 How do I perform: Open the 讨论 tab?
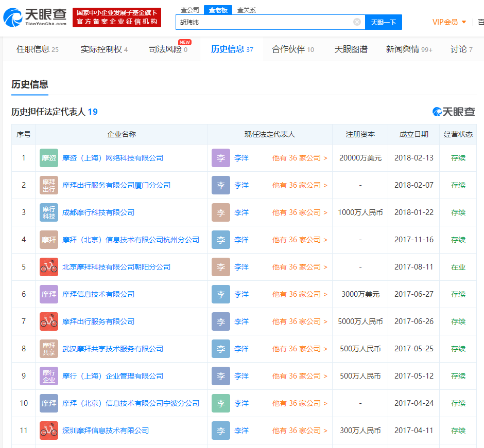(x=461, y=49)
